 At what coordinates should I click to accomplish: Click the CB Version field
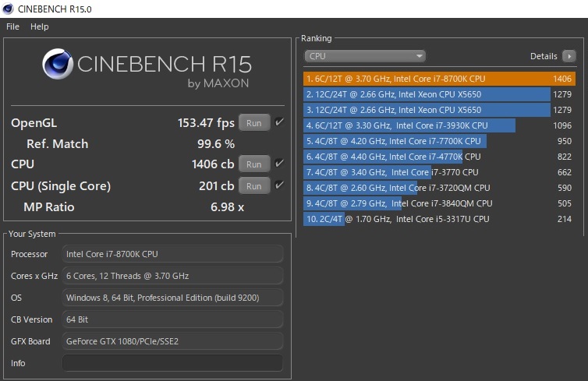click(x=172, y=319)
